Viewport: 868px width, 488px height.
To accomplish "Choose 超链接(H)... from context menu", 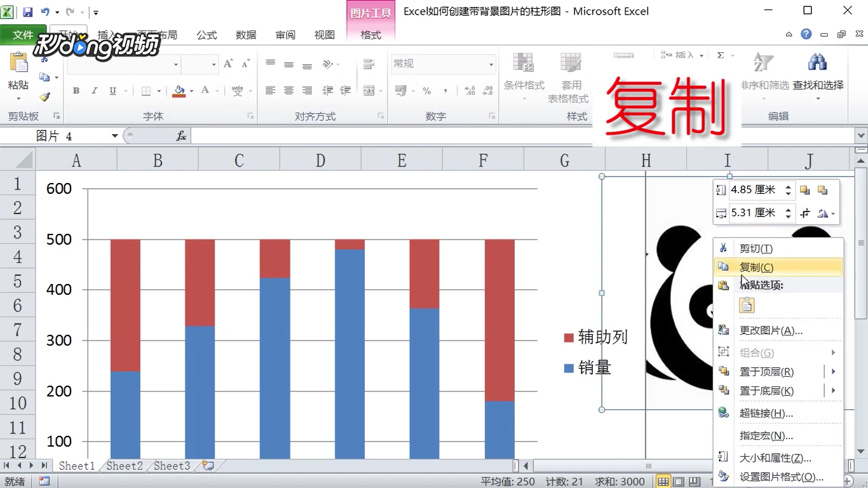I will point(779,413).
